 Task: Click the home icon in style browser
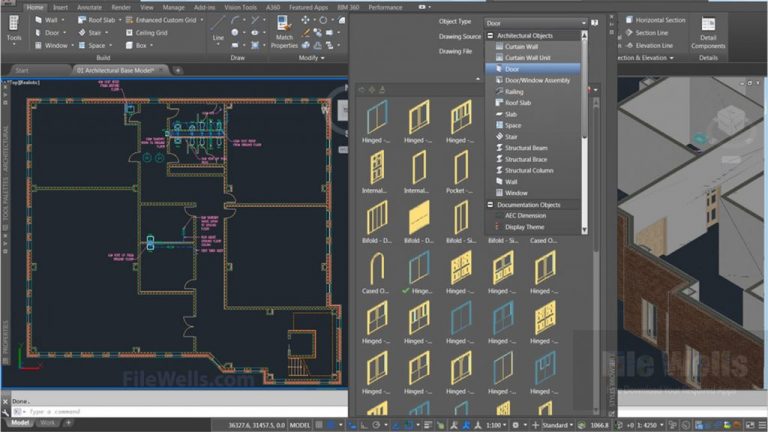coord(382,90)
